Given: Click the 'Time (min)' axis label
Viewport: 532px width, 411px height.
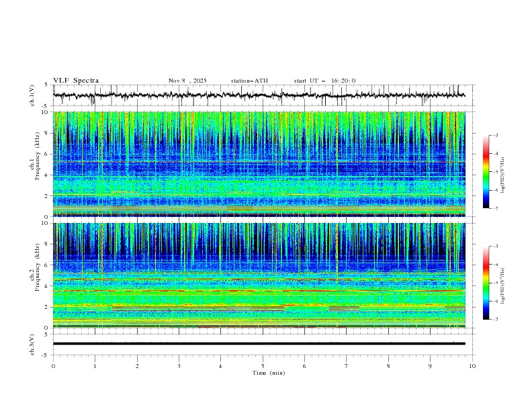Looking at the screenshot, I should pyautogui.click(x=269, y=373).
